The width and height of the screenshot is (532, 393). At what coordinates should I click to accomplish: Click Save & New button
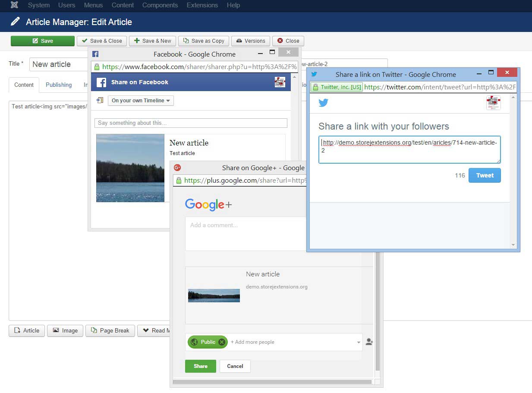(152, 41)
